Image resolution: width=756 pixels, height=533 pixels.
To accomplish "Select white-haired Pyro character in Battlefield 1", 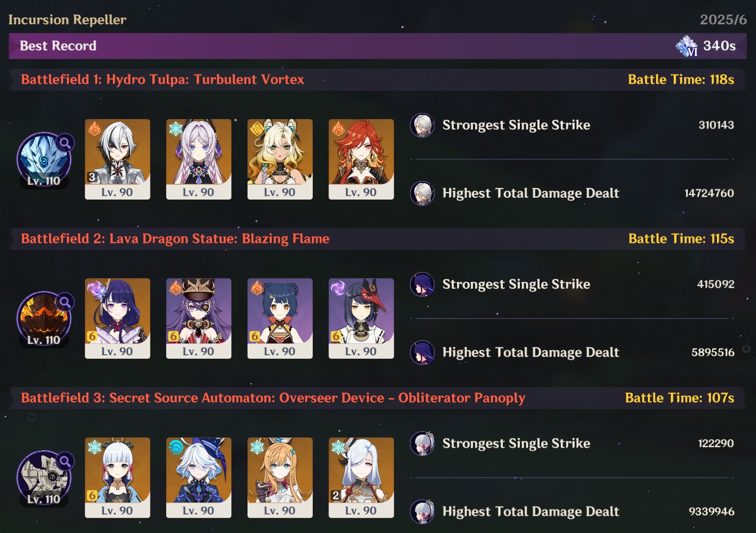I will tap(118, 159).
